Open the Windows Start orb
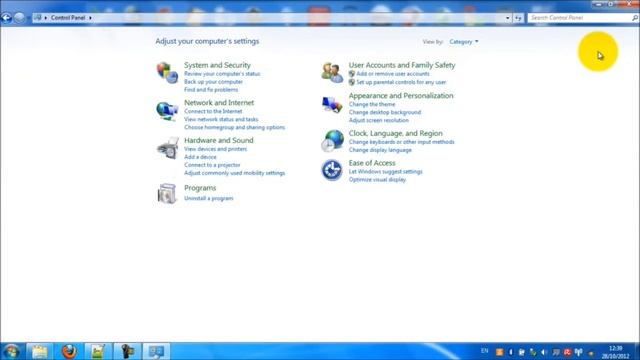 [11, 351]
